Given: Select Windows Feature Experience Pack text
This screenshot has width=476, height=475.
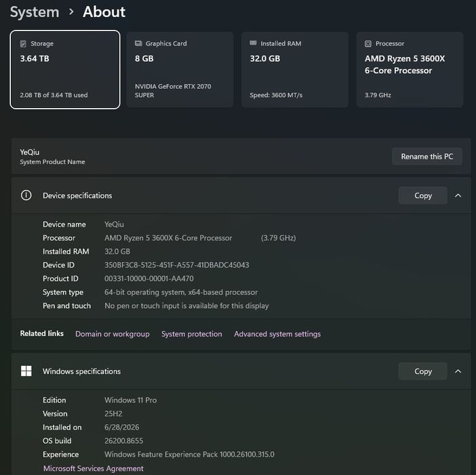Looking at the screenshot, I should click(x=189, y=455).
